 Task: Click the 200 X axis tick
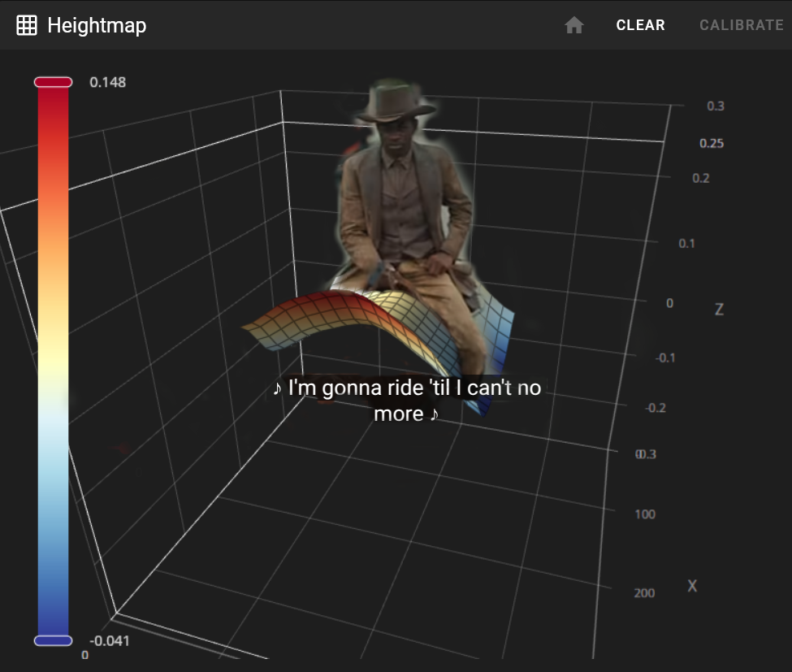(x=644, y=592)
